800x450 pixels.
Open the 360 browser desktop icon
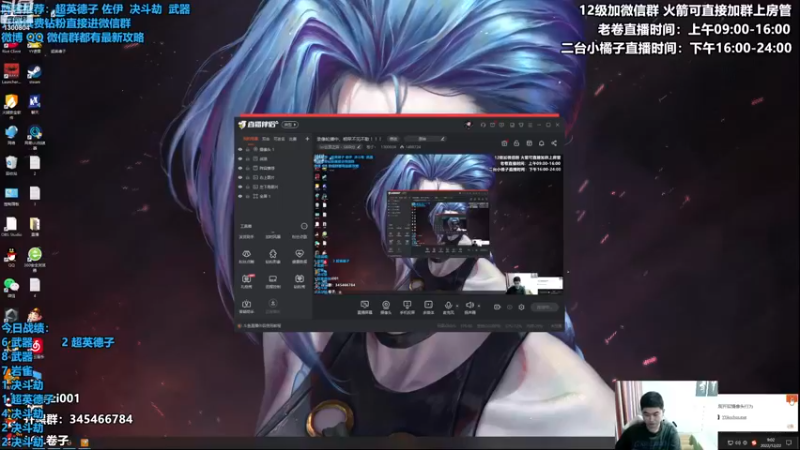[35, 258]
